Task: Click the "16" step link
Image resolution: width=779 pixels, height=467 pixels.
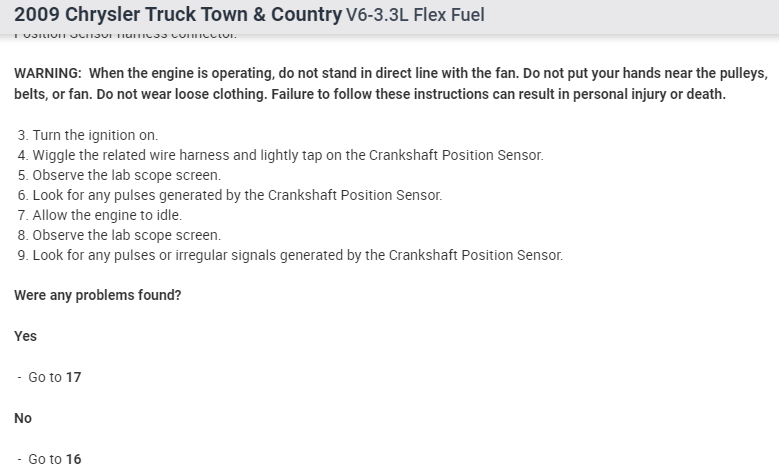Action: (x=73, y=459)
